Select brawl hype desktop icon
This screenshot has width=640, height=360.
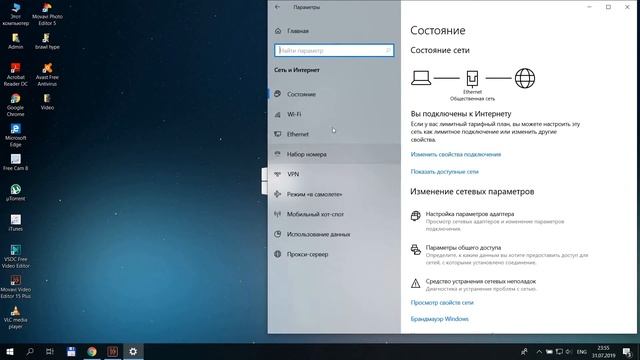point(47,42)
